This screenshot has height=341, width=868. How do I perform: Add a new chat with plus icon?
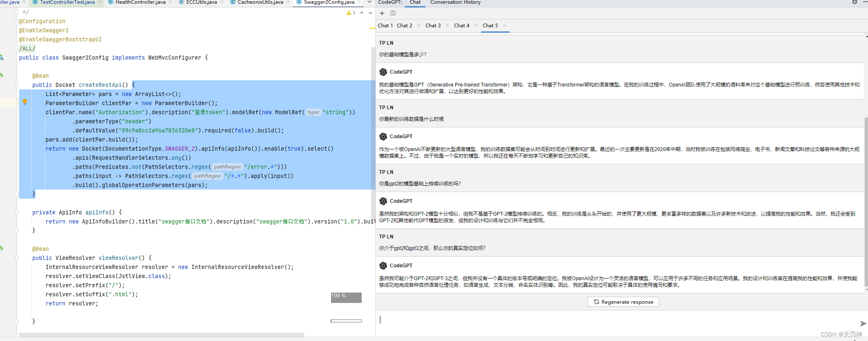coord(382,13)
